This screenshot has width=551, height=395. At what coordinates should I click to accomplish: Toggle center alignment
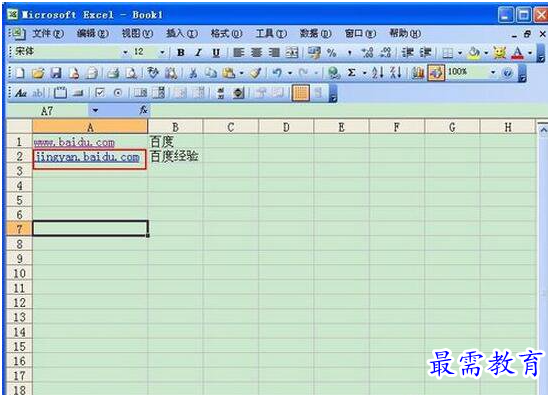click(257, 53)
